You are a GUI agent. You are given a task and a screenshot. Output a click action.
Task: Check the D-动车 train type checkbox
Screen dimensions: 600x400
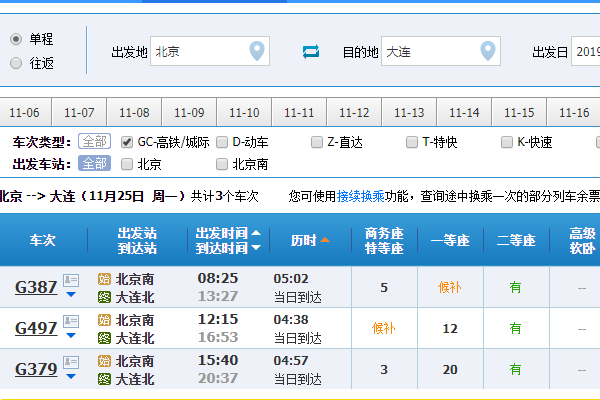[222, 142]
